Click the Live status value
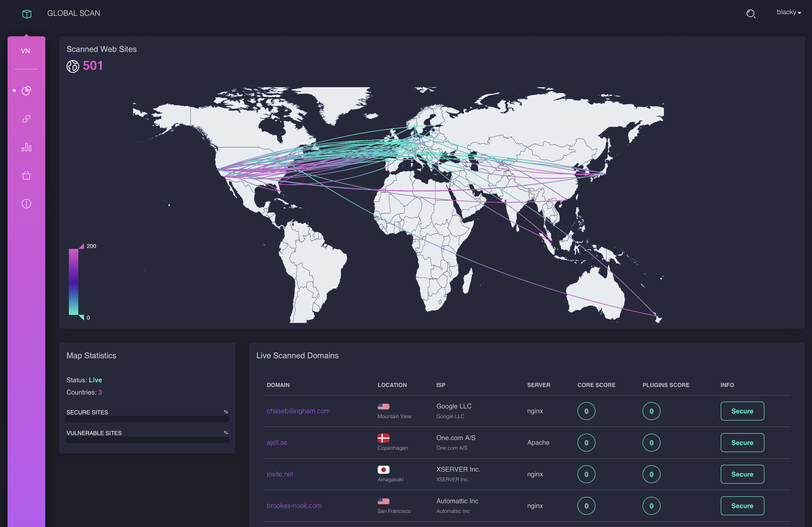Image resolution: width=812 pixels, height=527 pixels. coord(95,380)
